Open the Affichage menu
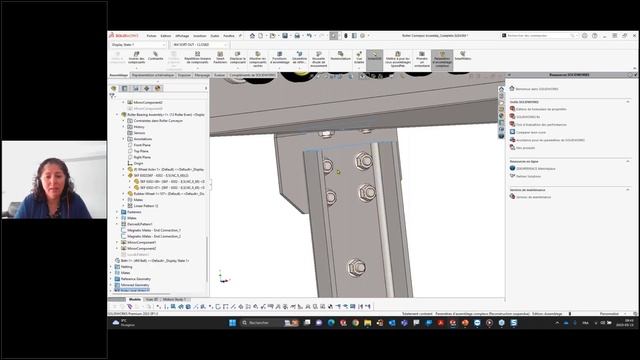This screenshot has width=640, height=360. point(182,36)
